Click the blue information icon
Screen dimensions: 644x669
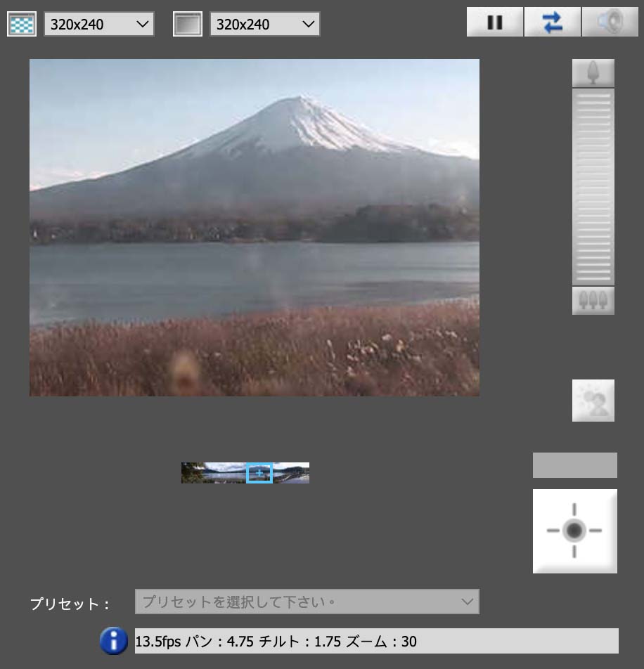(113, 641)
